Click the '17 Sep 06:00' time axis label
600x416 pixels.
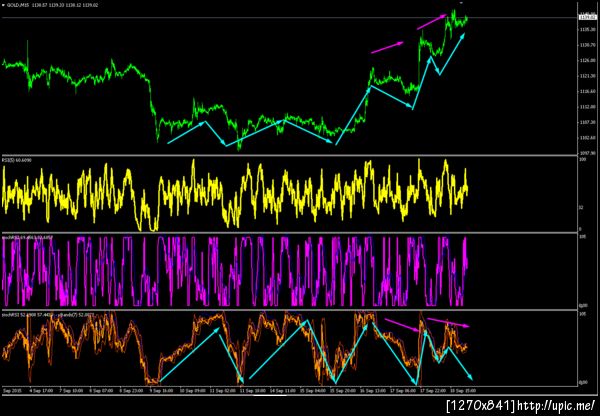pos(404,391)
